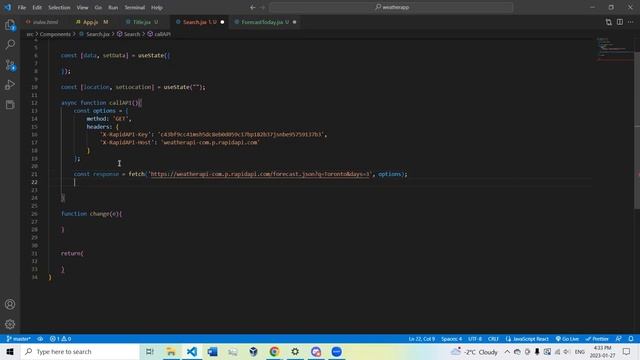
Task: Open the File menu
Action: point(22,7)
